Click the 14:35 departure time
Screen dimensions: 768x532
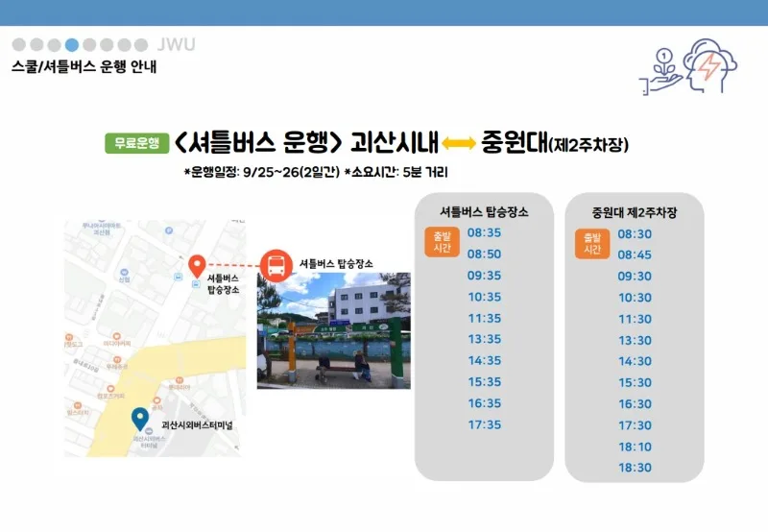(x=485, y=360)
